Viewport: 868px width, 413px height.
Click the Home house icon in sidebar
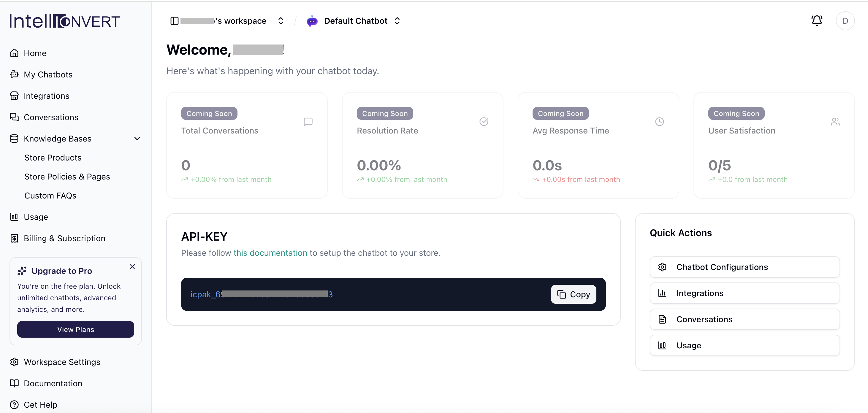click(14, 53)
